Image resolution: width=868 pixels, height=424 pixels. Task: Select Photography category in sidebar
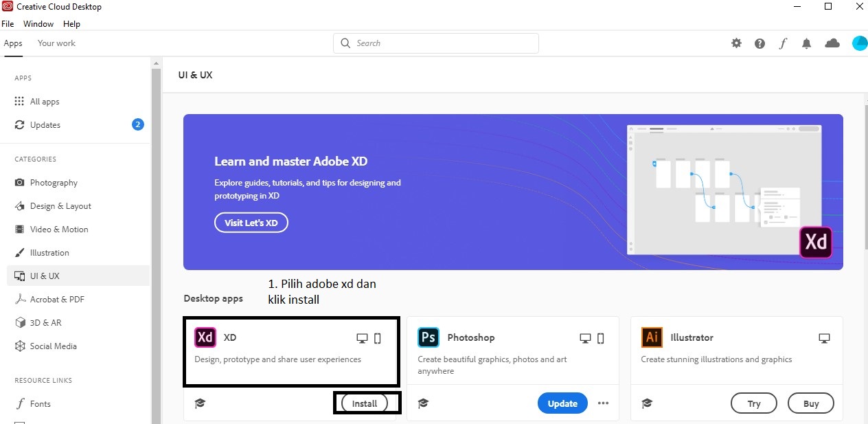(54, 183)
